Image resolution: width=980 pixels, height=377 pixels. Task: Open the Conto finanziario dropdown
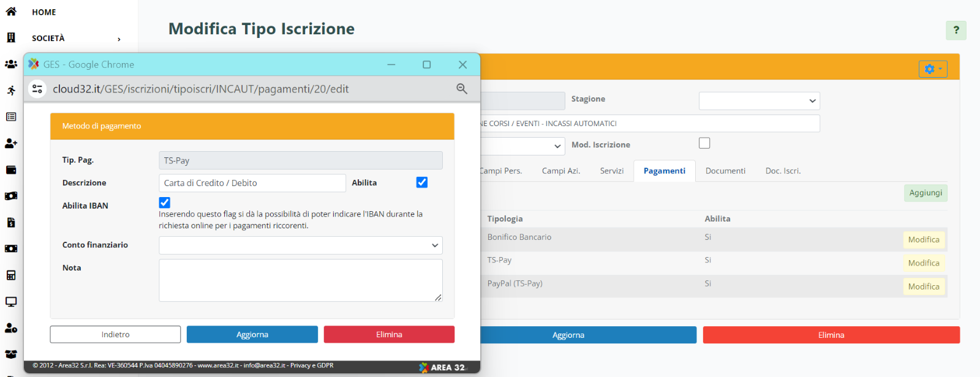tap(300, 245)
